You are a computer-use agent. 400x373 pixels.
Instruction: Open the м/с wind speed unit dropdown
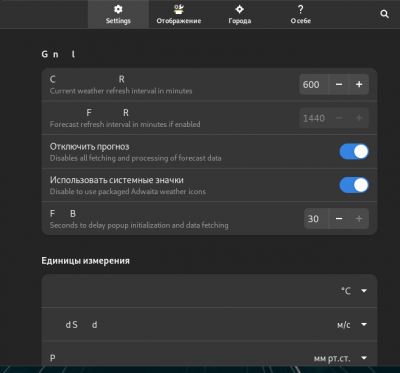pos(352,324)
